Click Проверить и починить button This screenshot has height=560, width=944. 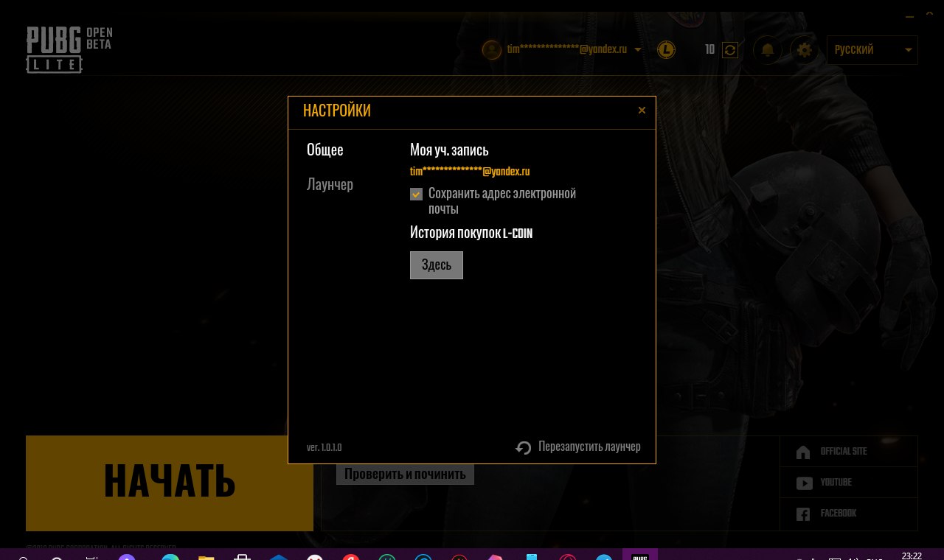click(405, 474)
